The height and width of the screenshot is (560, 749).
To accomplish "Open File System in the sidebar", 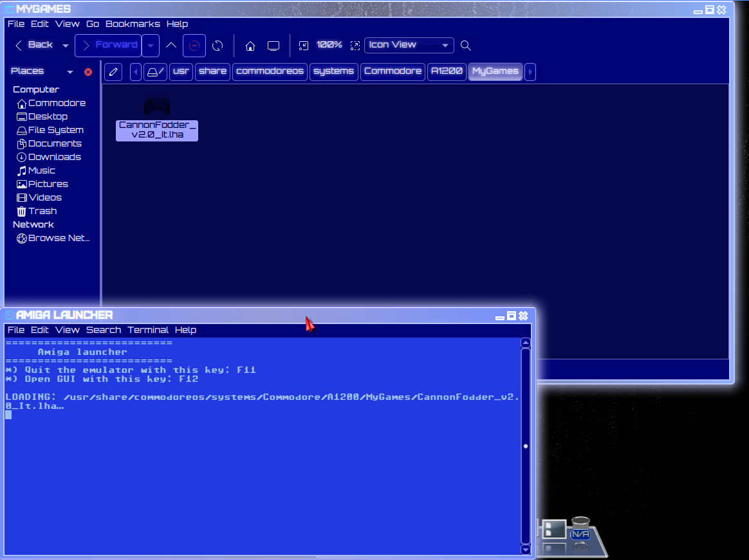I will click(50, 130).
